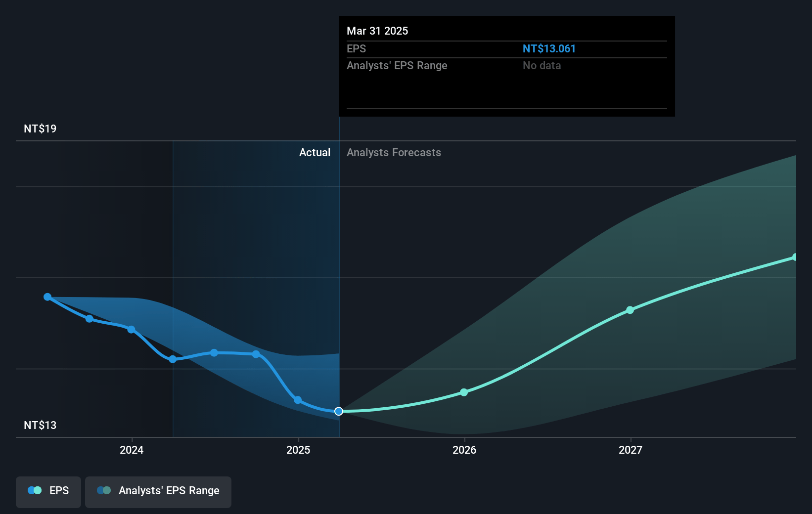Screen dimensions: 812x514
Task: Click the Actual section label
Action: click(x=315, y=152)
